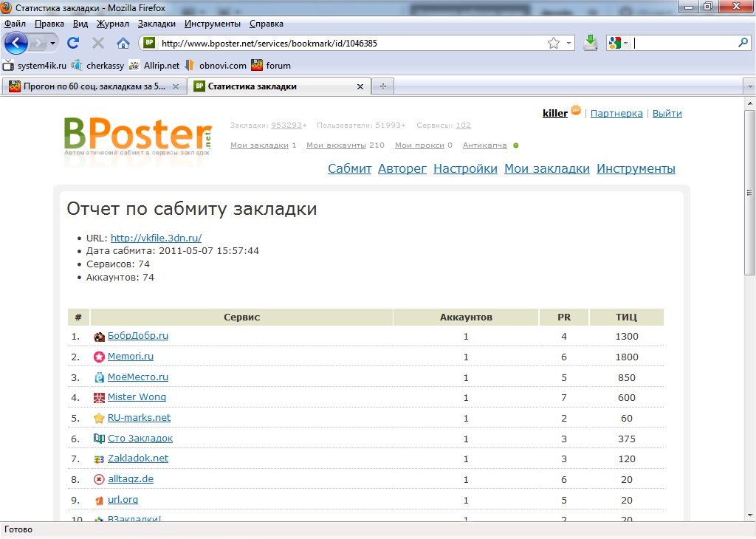This screenshot has width=756, height=539.
Task: Click the Google search engine icon
Action: tap(615, 44)
